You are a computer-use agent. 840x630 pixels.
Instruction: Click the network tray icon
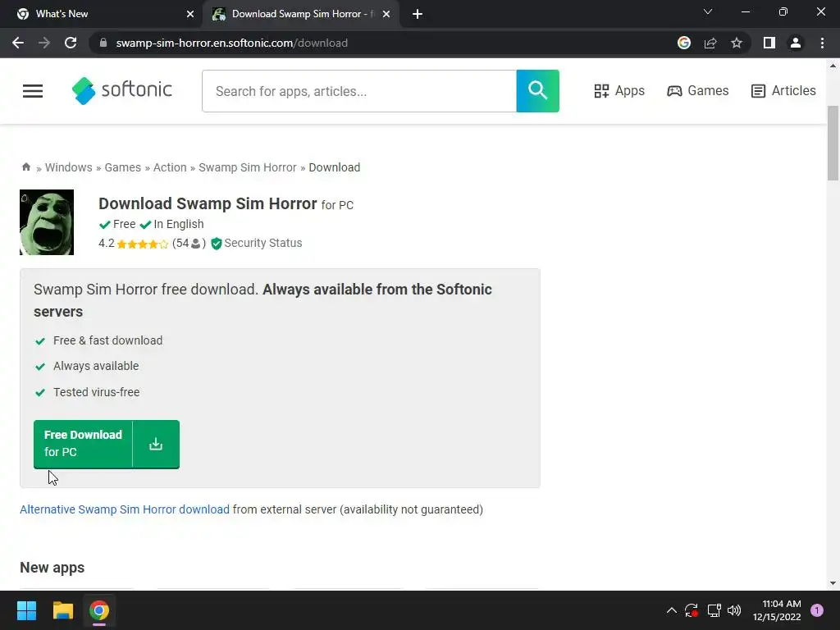714,610
